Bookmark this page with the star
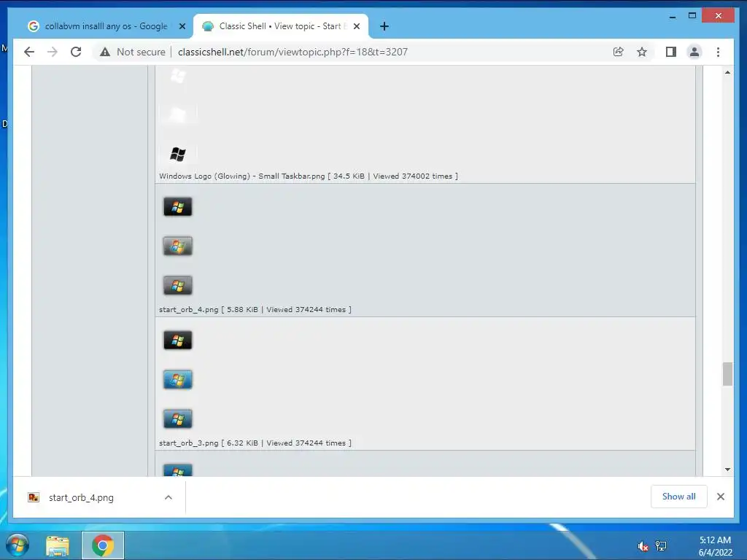This screenshot has height=560, width=747. coord(642,52)
